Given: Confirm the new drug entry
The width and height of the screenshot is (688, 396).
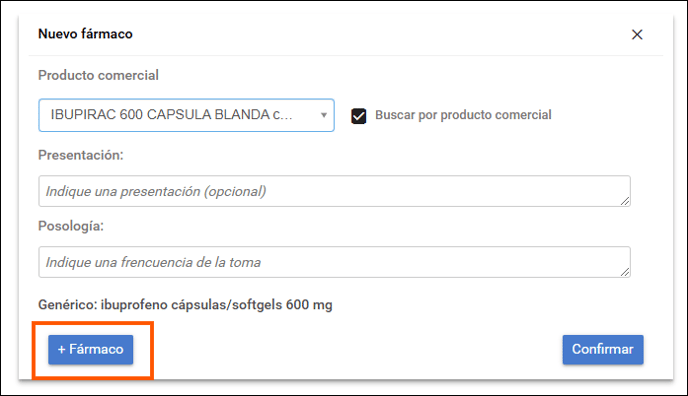Looking at the screenshot, I should [603, 350].
